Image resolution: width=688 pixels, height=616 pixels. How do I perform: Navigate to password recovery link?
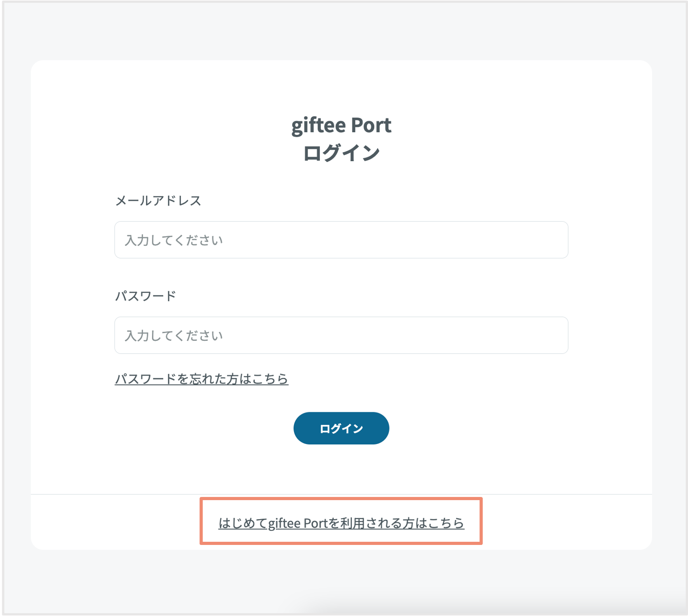point(201,379)
